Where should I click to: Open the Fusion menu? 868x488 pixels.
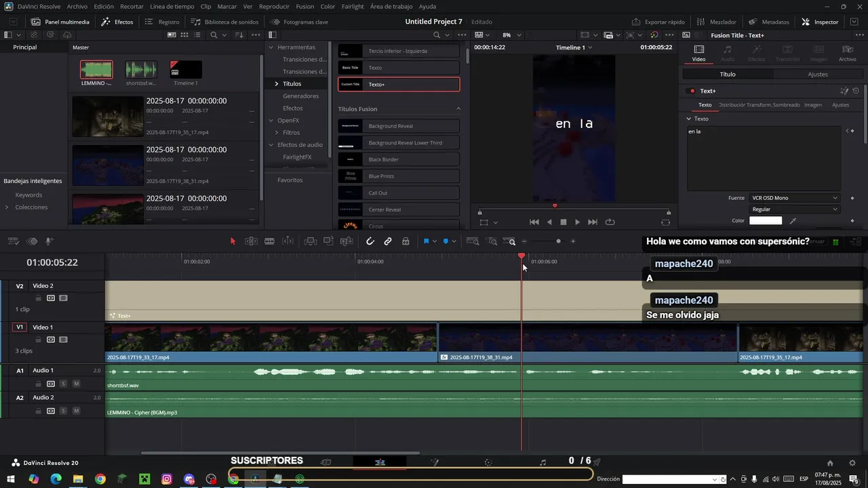(x=305, y=6)
